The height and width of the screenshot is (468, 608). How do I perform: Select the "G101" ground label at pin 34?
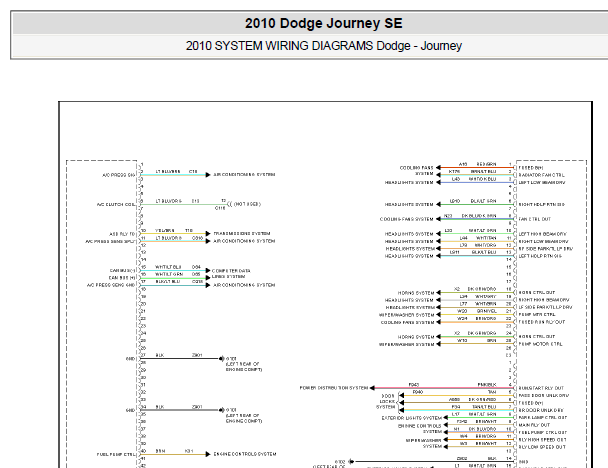231,410
